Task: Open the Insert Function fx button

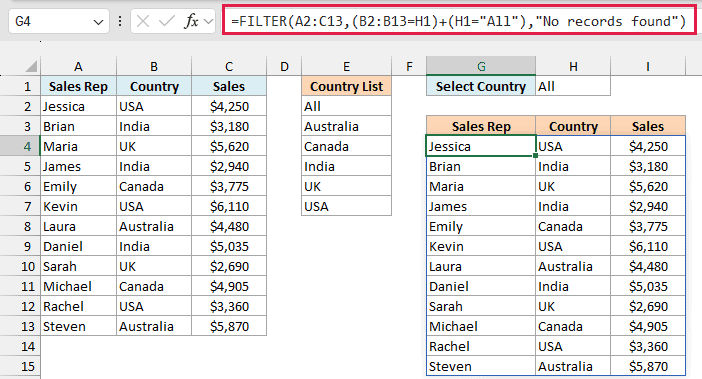Action: 192,21
